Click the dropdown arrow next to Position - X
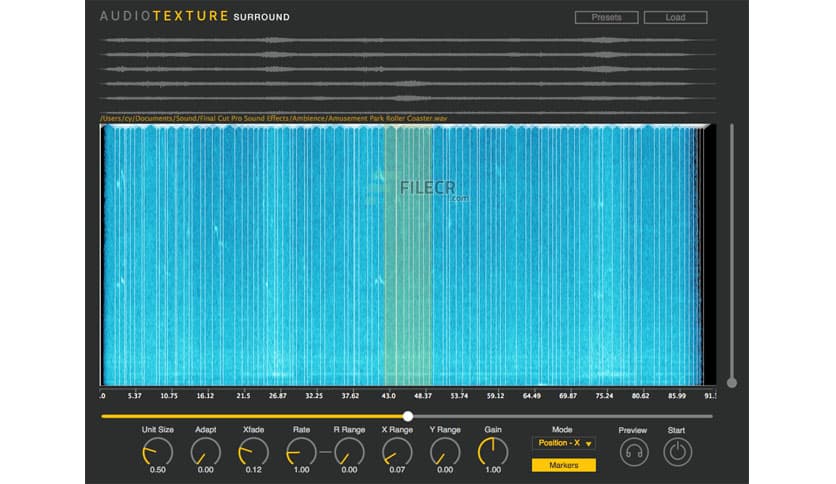Image resolution: width=836 pixels, height=484 pixels. tap(589, 443)
